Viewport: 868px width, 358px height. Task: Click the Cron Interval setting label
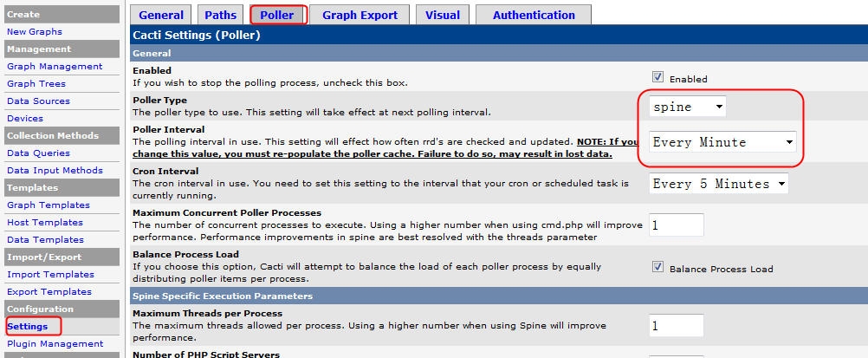pyautogui.click(x=165, y=171)
